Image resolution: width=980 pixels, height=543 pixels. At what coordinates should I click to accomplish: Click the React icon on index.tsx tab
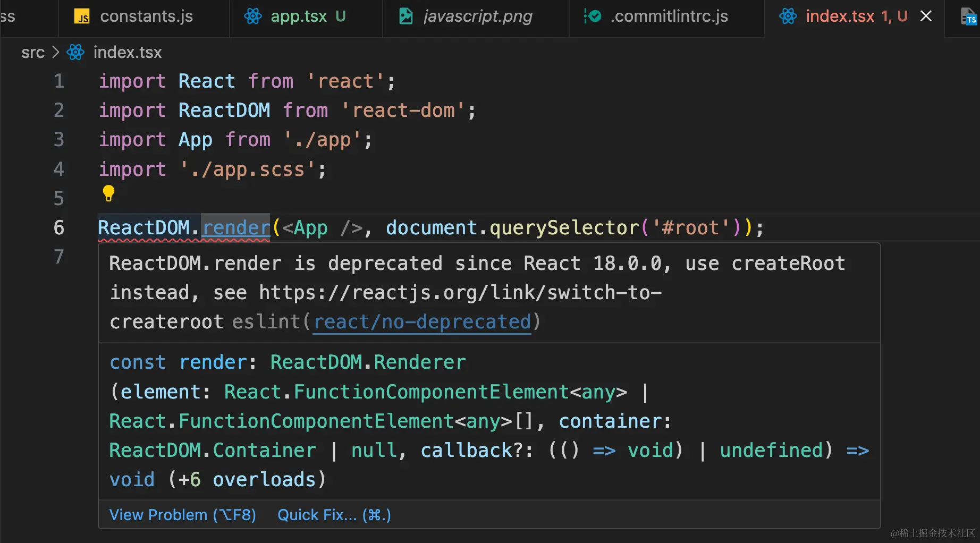[788, 16]
